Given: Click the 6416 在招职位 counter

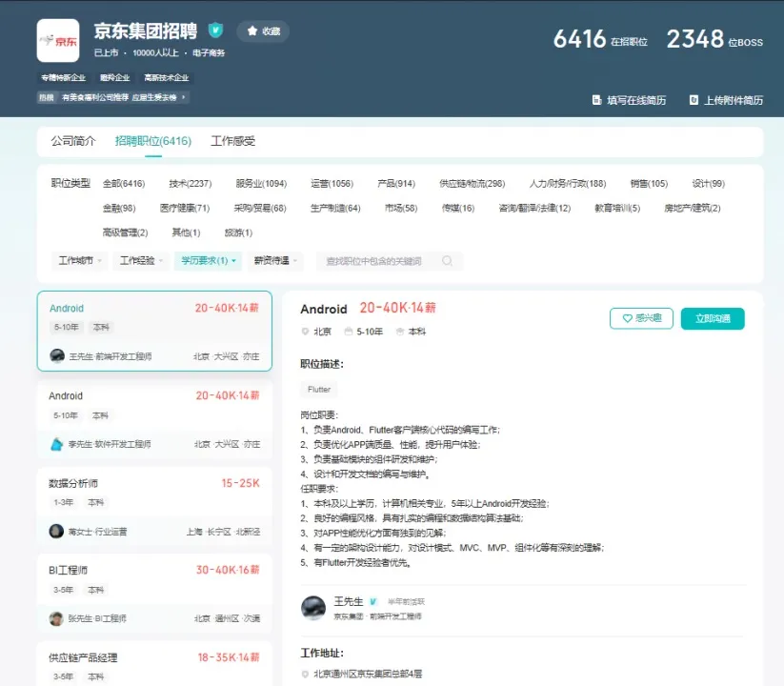Looking at the screenshot, I should [600, 39].
